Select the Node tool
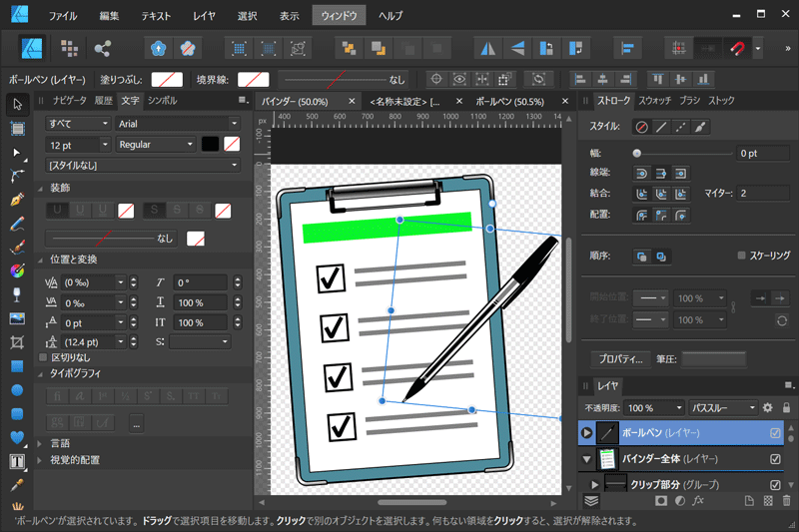The width and height of the screenshot is (799, 532). point(17,153)
